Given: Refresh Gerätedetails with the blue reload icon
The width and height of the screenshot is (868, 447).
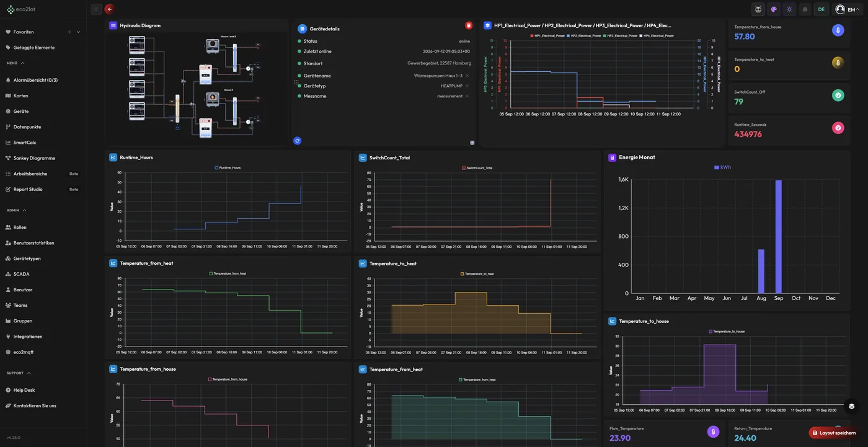Looking at the screenshot, I should [298, 141].
